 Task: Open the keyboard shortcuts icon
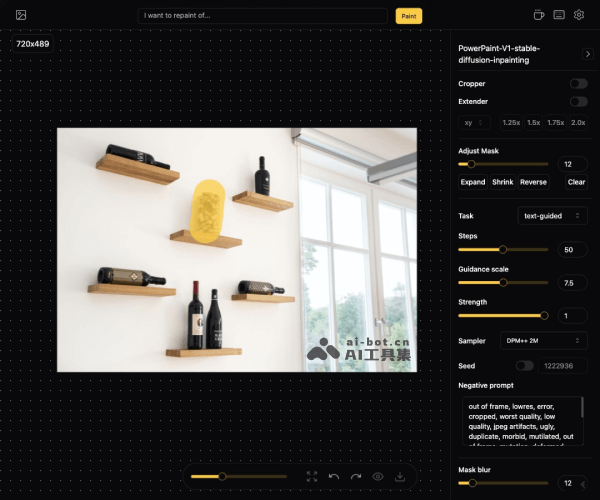tap(559, 15)
